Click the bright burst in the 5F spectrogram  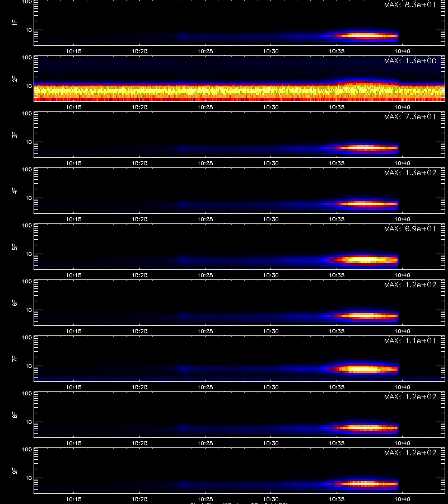tap(365, 260)
